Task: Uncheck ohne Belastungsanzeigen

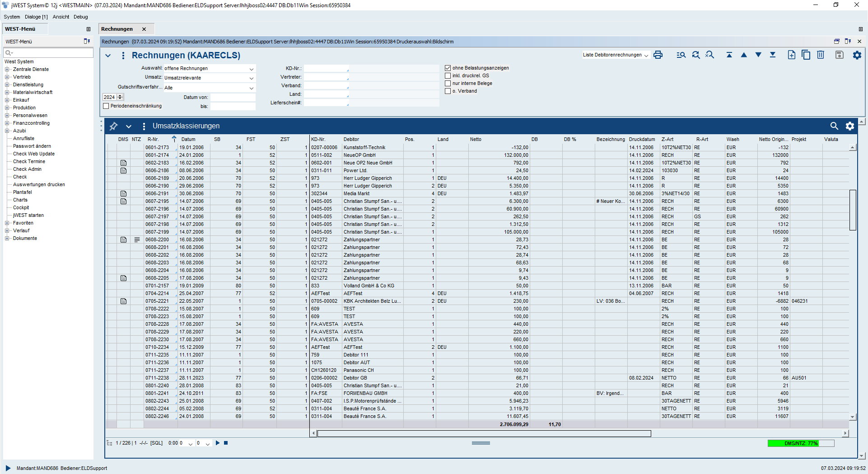Action: tap(448, 68)
